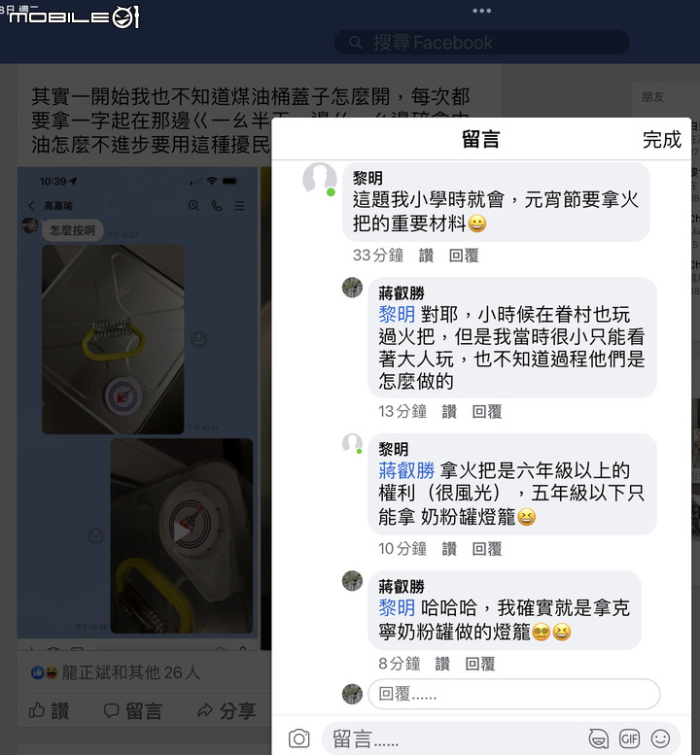The image size is (700, 755).
Task: Open the emoji smiley picker
Action: coord(660,738)
